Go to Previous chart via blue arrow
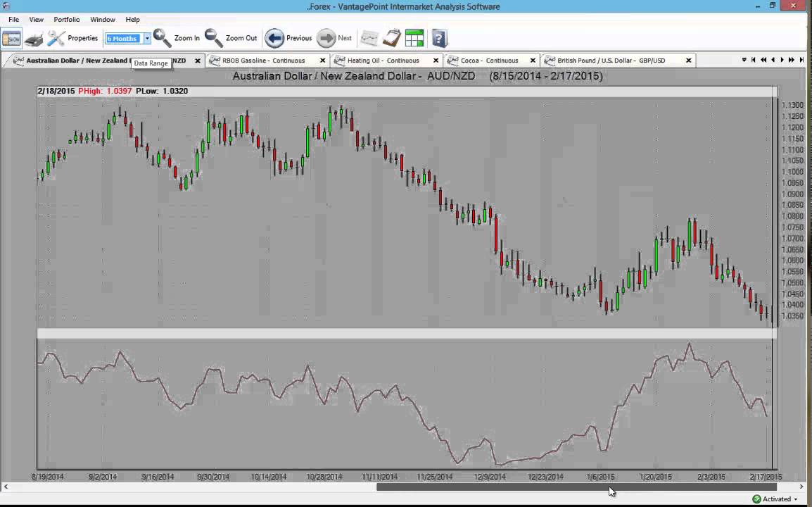Image resolution: width=812 pixels, height=507 pixels. [x=274, y=38]
